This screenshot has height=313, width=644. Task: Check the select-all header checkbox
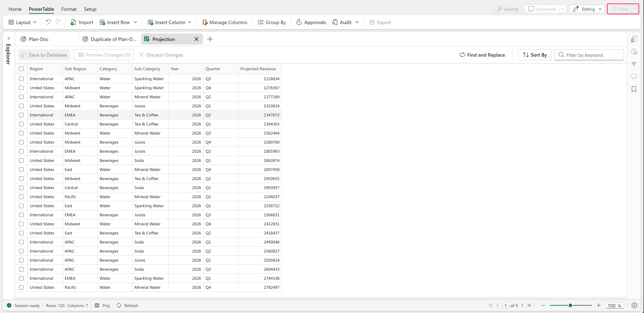pyautogui.click(x=21, y=69)
